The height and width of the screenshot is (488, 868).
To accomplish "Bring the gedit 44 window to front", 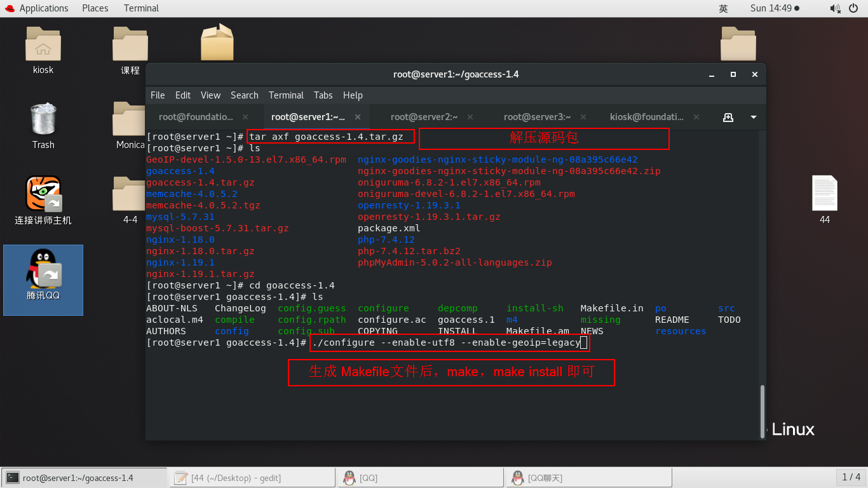I will click(252, 477).
